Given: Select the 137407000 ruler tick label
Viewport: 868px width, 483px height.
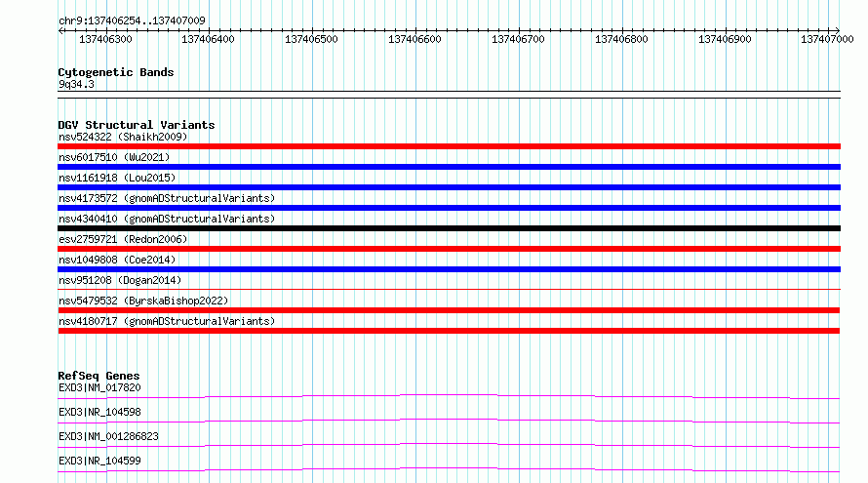Looking at the screenshot, I should [827, 39].
